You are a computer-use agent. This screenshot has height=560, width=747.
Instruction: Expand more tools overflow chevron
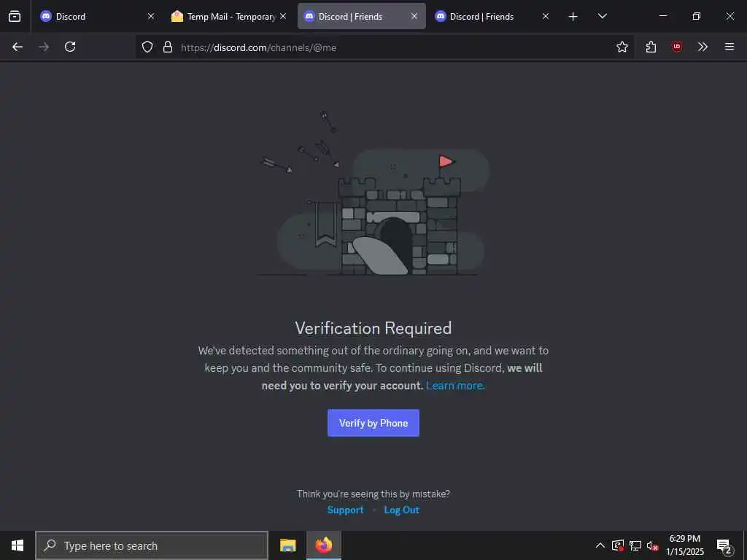tap(703, 47)
